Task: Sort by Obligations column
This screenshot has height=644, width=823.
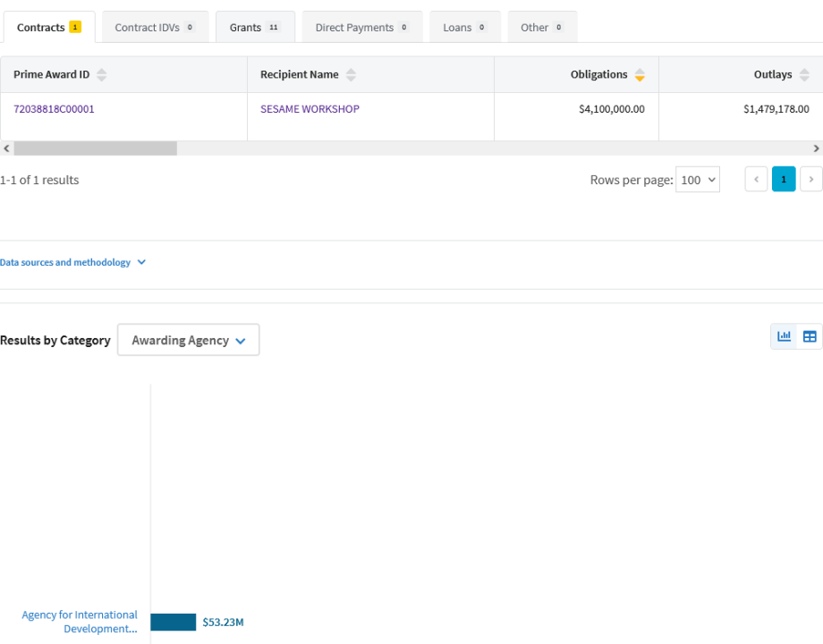Action: pos(640,75)
